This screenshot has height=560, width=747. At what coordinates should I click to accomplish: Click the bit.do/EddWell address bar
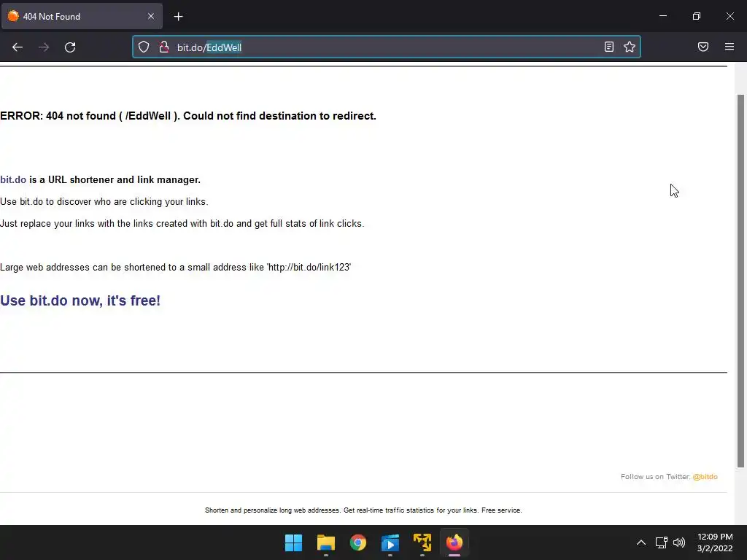(386, 47)
